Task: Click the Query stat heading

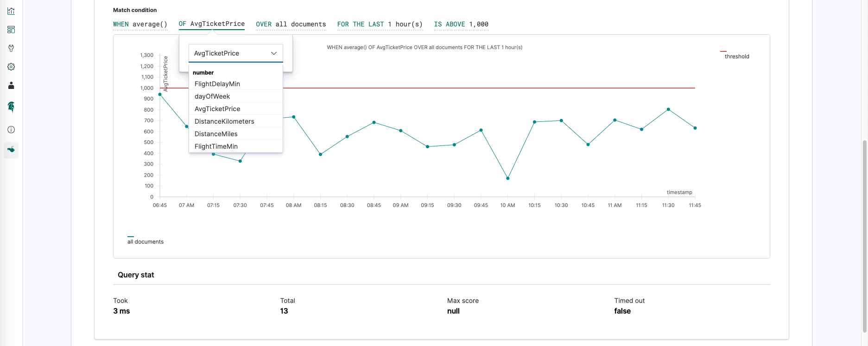Action: tap(136, 275)
